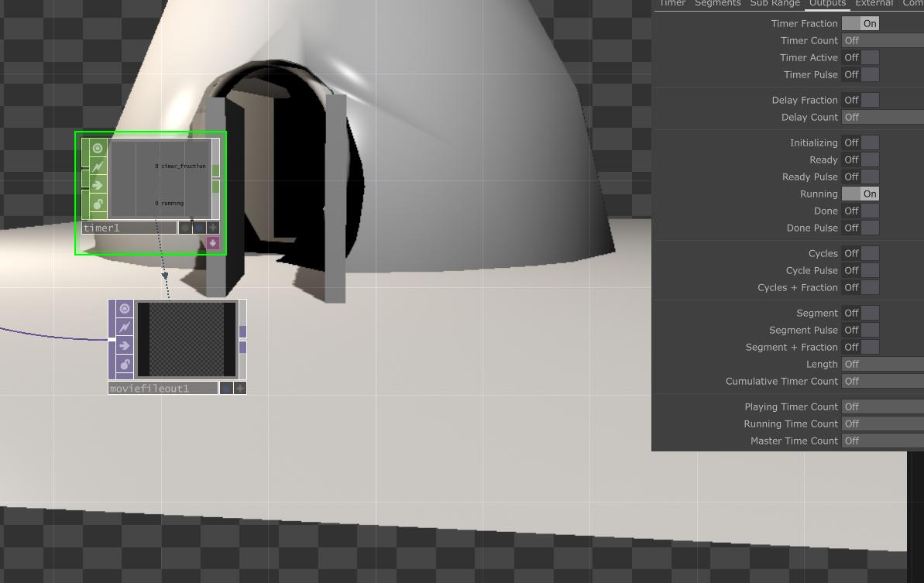Switch to the Segments parameter tab
This screenshot has height=583, width=924.
(x=718, y=4)
